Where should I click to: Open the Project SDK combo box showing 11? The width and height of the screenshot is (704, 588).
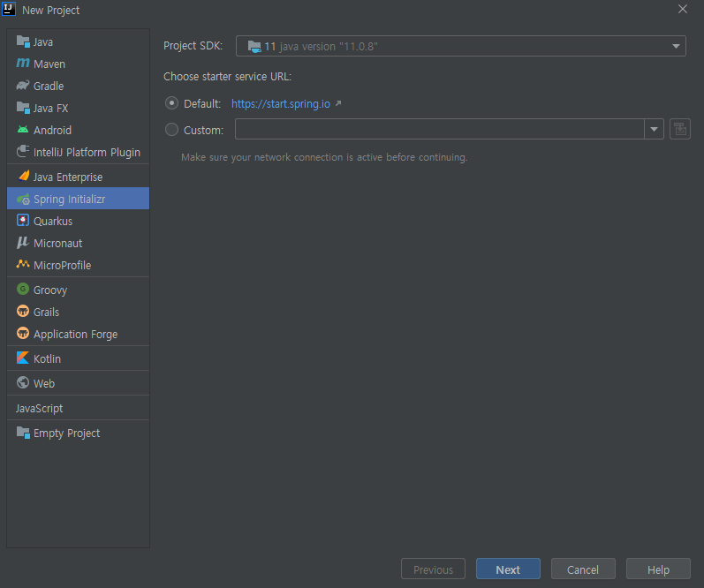pyautogui.click(x=461, y=46)
